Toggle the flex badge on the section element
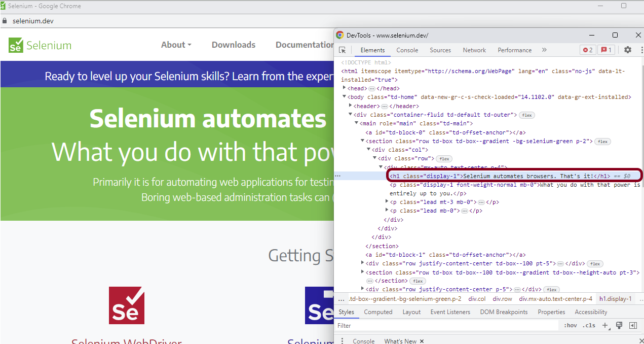This screenshot has height=344, width=644. (x=602, y=141)
